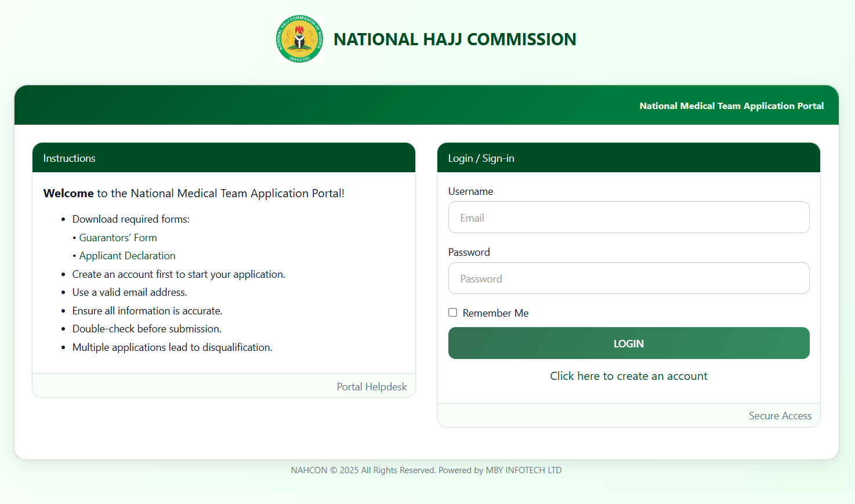Click the Instructions panel header

coord(224,158)
